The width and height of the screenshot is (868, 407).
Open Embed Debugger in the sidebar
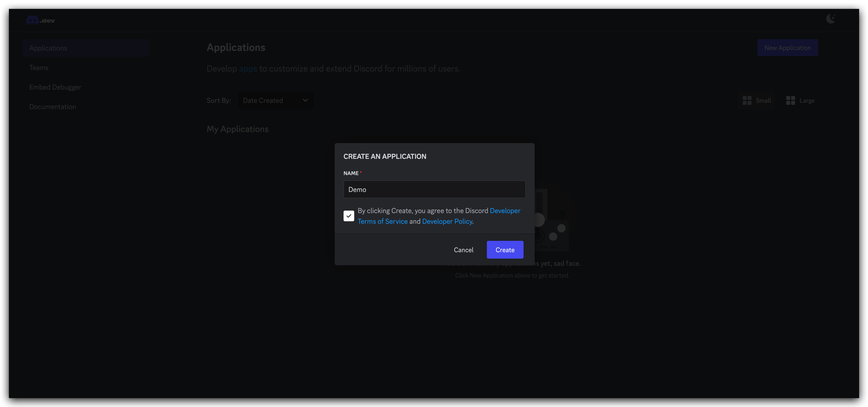coord(55,87)
